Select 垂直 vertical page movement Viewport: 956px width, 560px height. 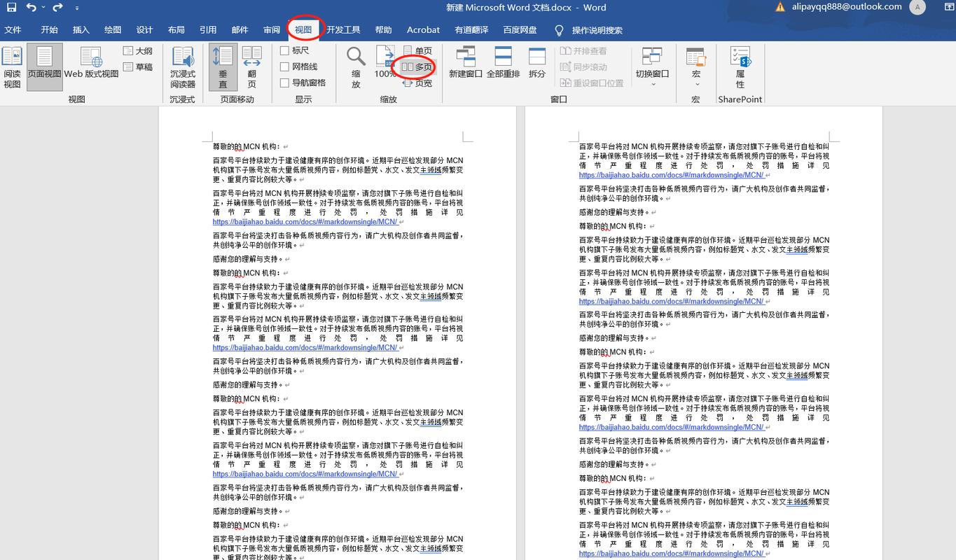pyautogui.click(x=223, y=67)
